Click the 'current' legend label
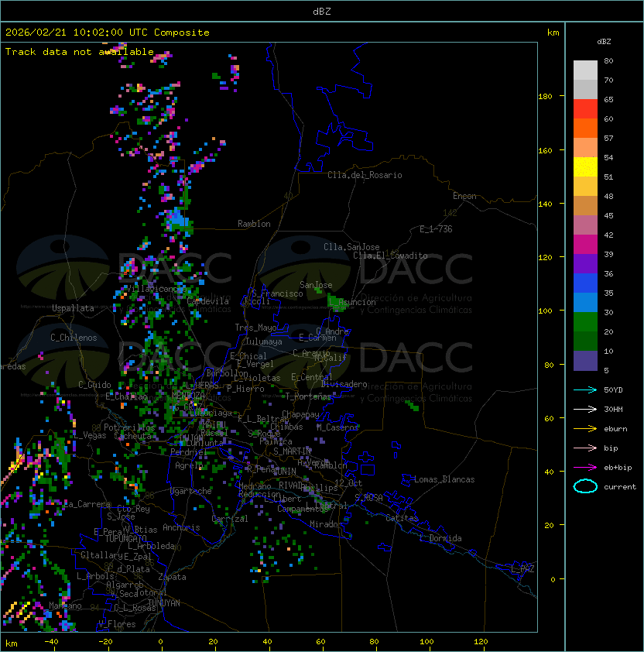This screenshot has width=644, height=652. point(620,487)
